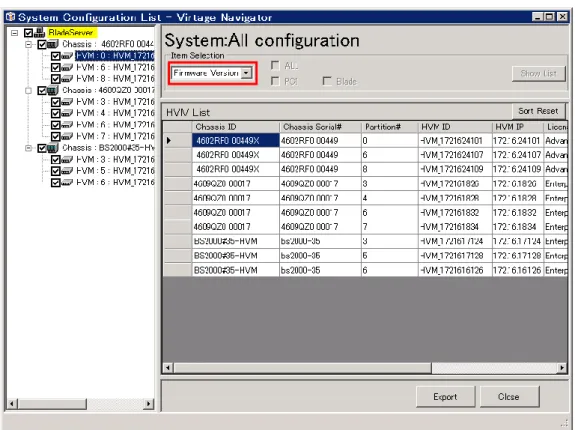
Task: Click the cell HVM_1721624107
Action: point(455,155)
